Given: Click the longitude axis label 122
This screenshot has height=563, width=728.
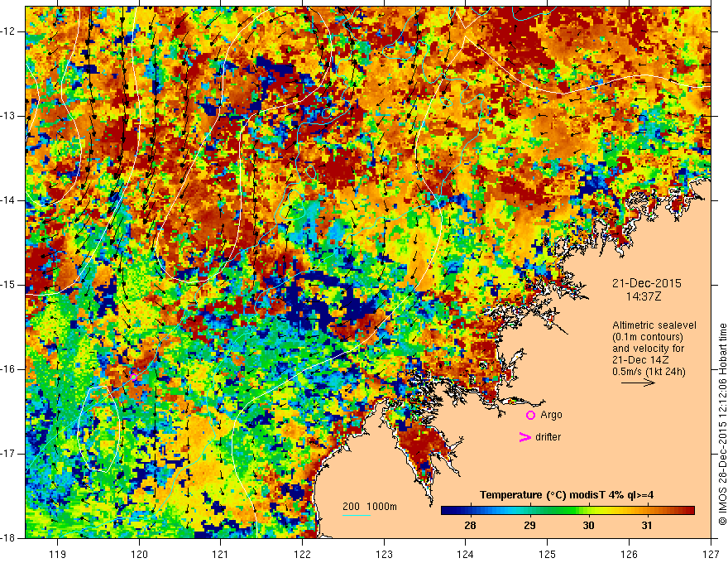Looking at the screenshot, I should click(302, 554).
